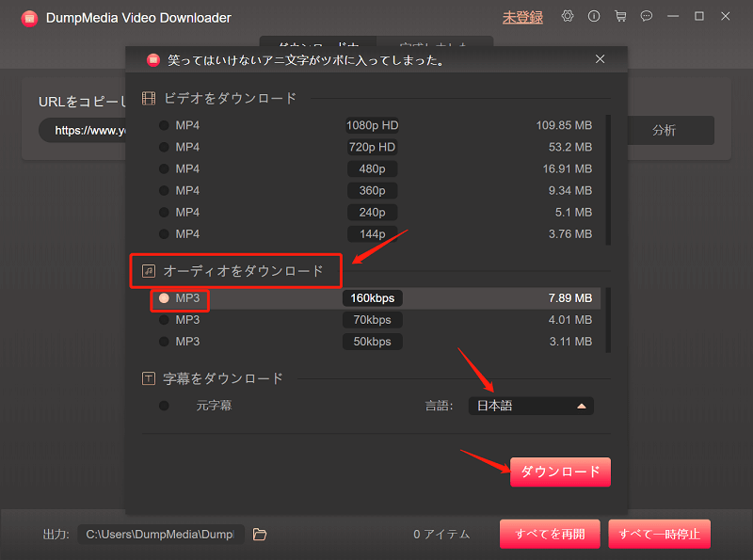The image size is (753, 560).
Task: Select MP3 160kbps radio button
Action: (x=164, y=298)
